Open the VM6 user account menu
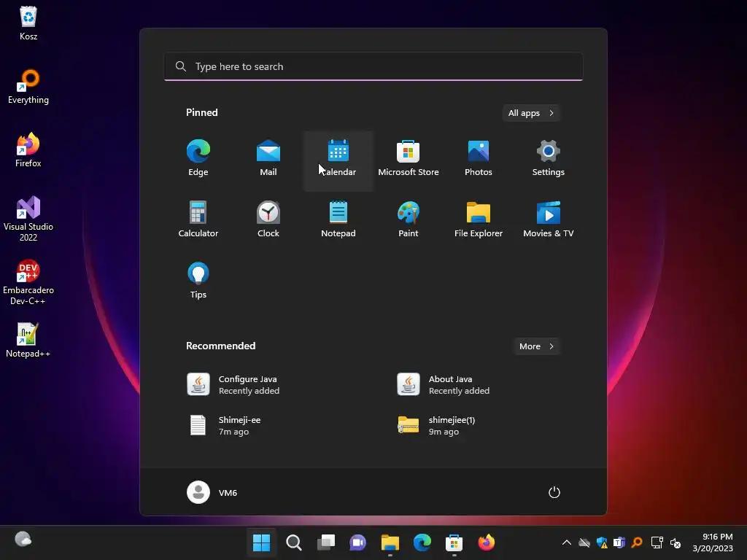 [x=212, y=492]
